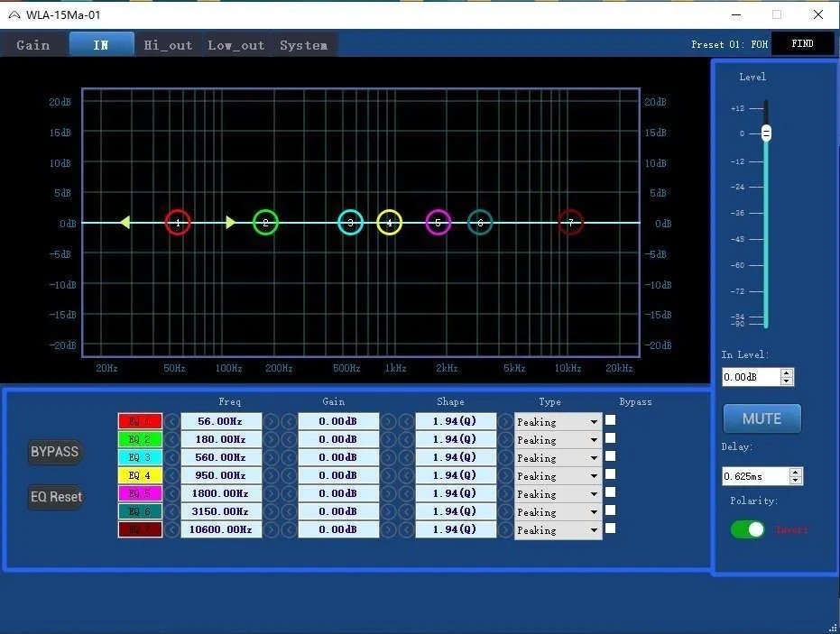
Task: Decrease EQ 1 frequency with its left arrow
Action: click(x=172, y=421)
